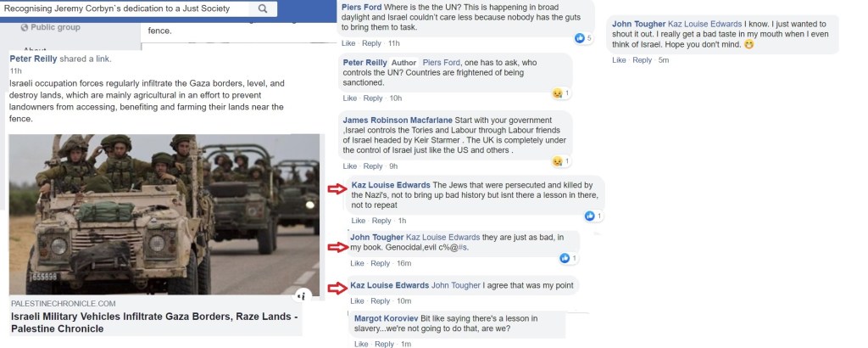Open Margot Koroviev's profile
This screenshot has height=348, width=868.
tap(387, 318)
